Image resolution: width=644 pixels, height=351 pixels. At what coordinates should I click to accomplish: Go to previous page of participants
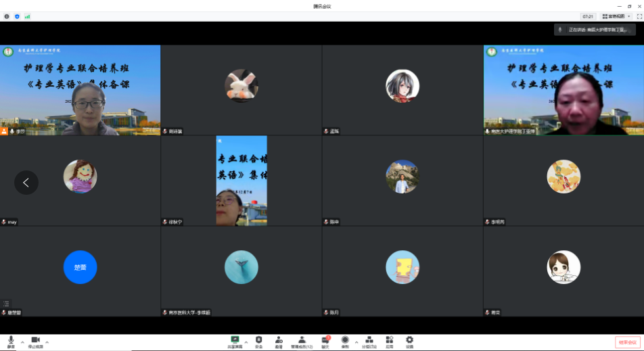[26, 183]
